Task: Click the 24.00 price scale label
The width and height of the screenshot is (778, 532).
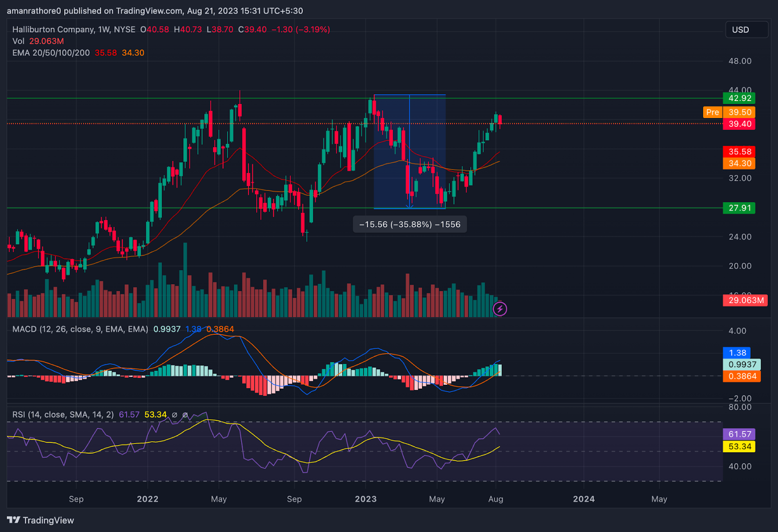Action: tap(740, 237)
